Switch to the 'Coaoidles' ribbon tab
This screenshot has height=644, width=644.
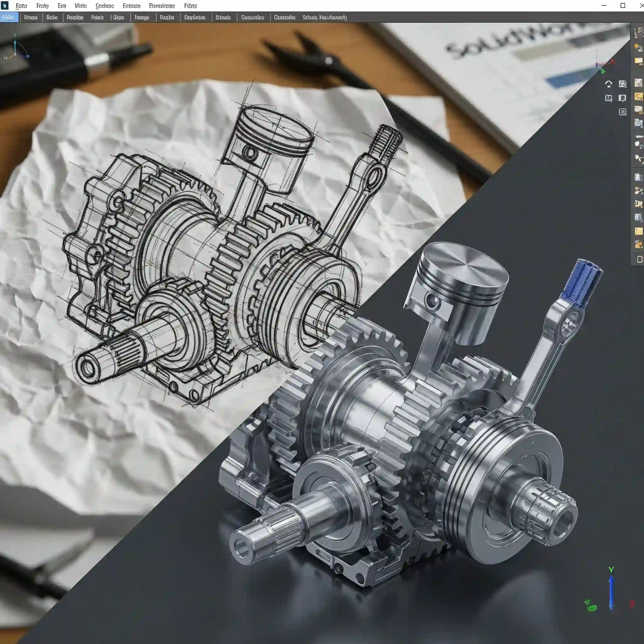click(253, 17)
